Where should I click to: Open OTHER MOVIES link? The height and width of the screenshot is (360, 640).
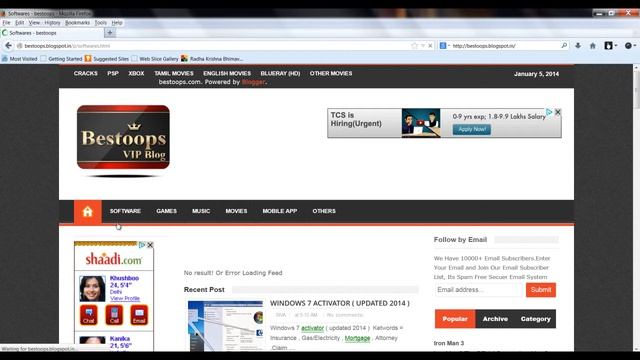point(331,73)
